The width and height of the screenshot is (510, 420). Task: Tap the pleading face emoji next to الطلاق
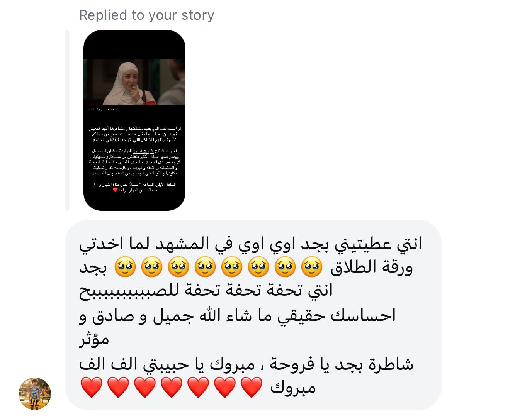(312, 267)
